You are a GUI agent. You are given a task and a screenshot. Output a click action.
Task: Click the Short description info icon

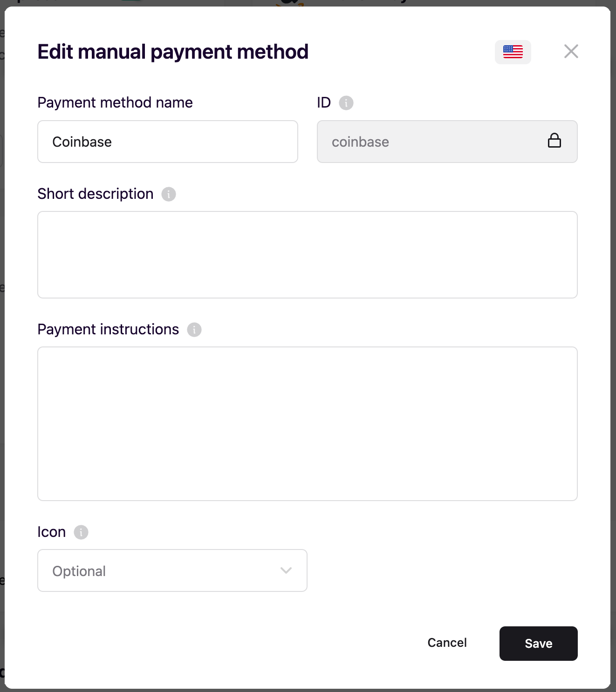(x=168, y=194)
